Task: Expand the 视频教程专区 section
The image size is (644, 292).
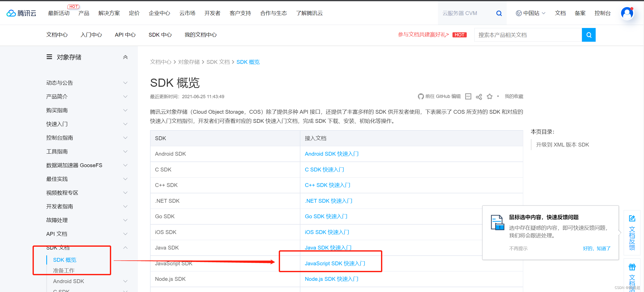Action: pyautogui.click(x=125, y=193)
